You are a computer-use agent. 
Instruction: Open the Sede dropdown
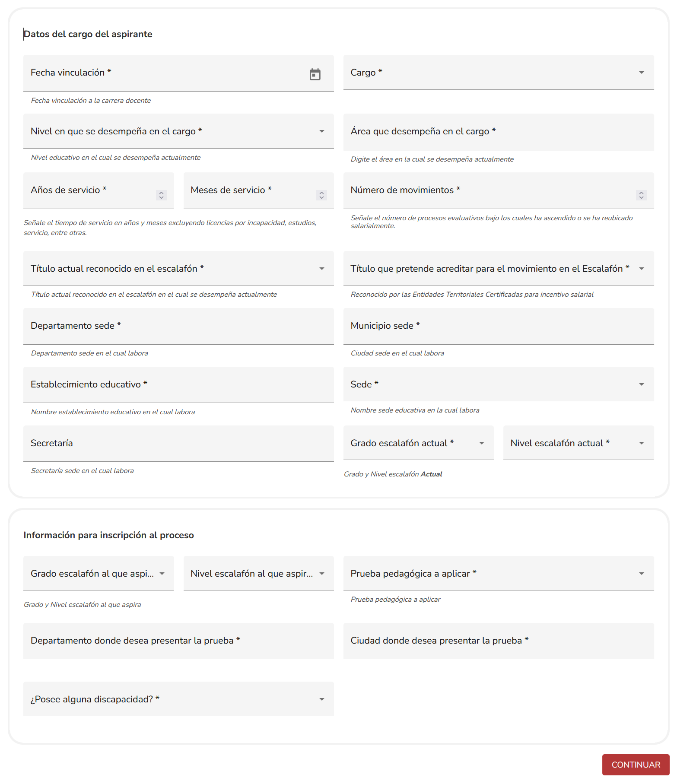pyautogui.click(x=498, y=384)
